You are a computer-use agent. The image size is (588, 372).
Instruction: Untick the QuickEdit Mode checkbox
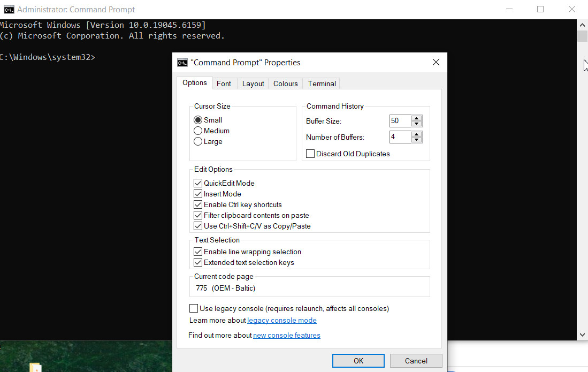[x=198, y=183]
